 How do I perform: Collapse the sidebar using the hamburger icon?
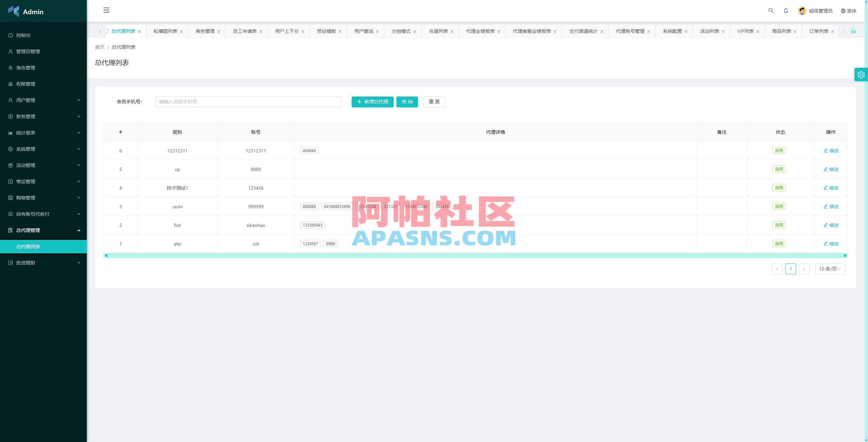pos(106,10)
